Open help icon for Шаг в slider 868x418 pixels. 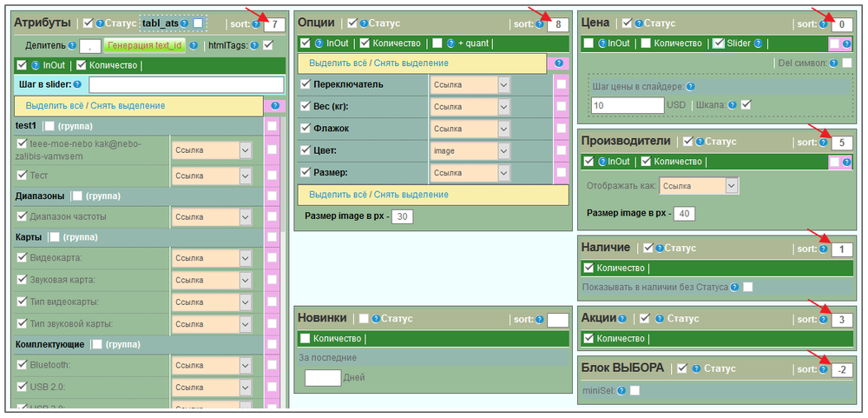point(78,85)
